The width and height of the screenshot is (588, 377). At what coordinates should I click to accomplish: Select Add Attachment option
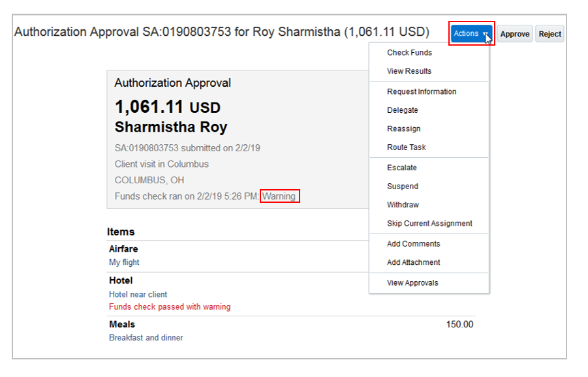[414, 262]
